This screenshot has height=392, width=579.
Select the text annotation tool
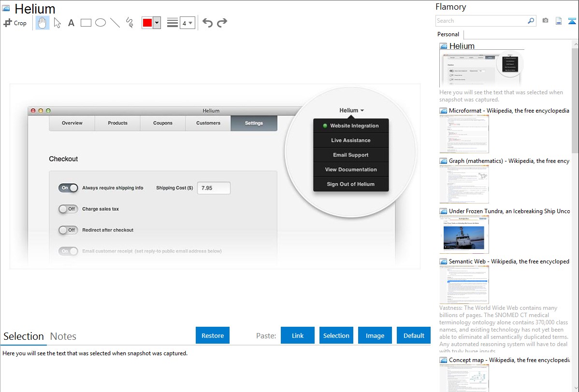(71, 23)
